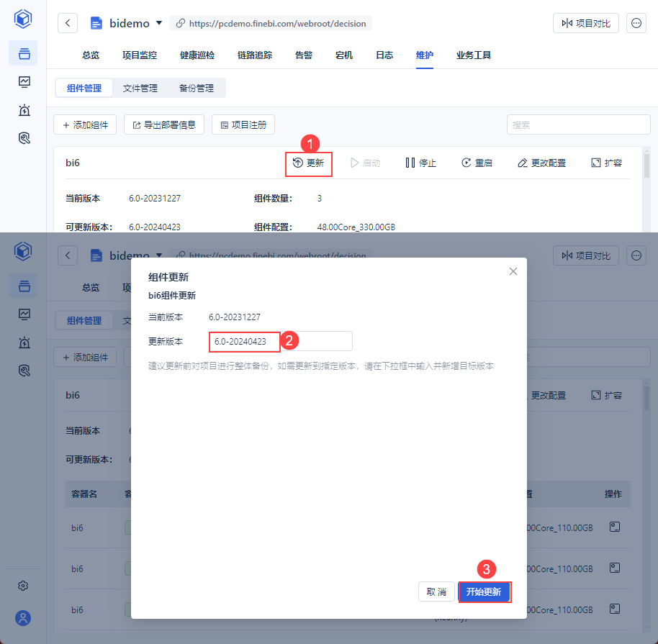This screenshot has height=644, width=658.
Task: Click the scrollbar of the undimmed component list
Action: click(x=646, y=165)
